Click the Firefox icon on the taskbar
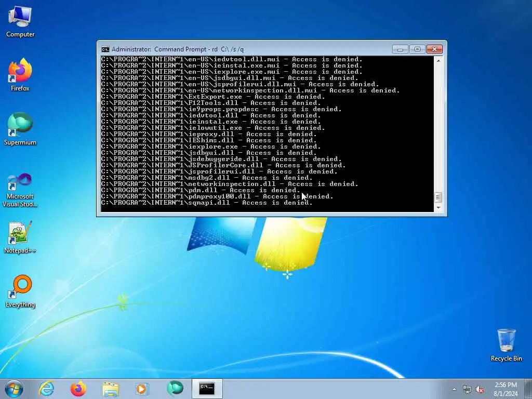Screen dimensions: 532x399 point(78,389)
